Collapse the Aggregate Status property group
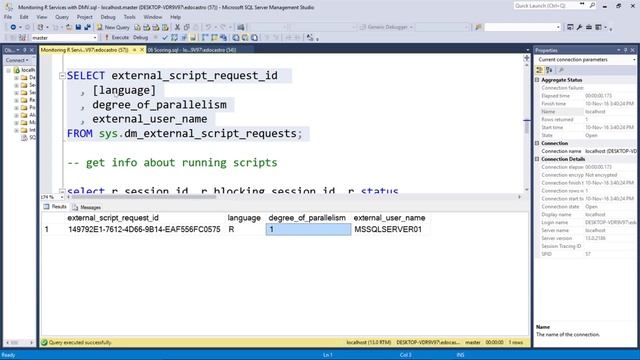Screen dimensions: 640x360 click(x=537, y=80)
